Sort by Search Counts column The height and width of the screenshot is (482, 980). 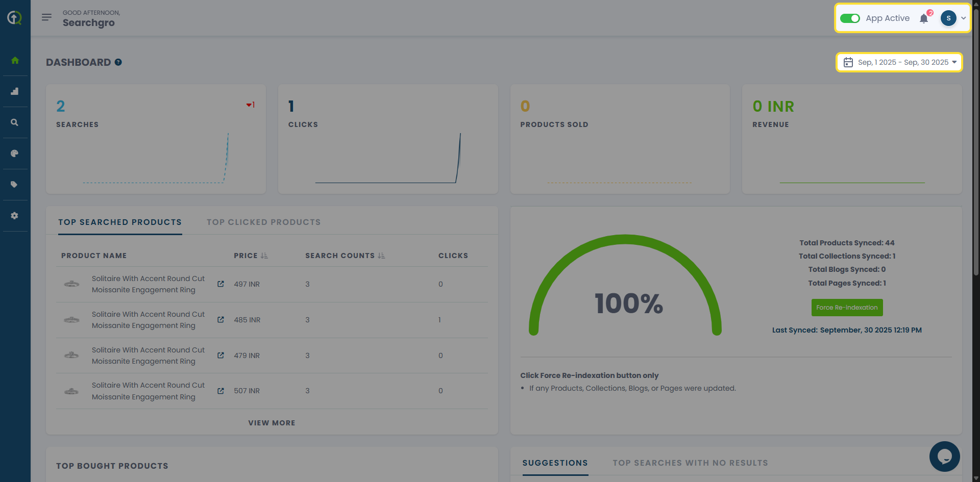(x=381, y=256)
